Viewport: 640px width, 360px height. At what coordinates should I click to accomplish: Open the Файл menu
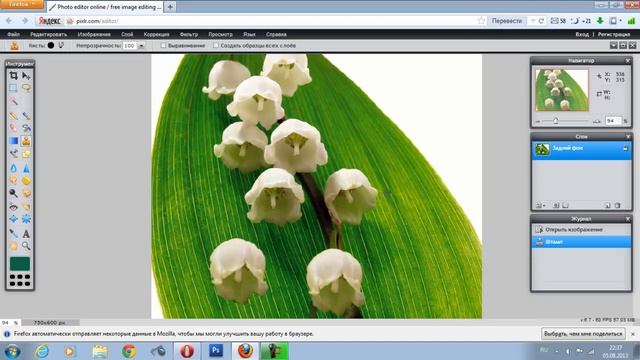[x=13, y=34]
